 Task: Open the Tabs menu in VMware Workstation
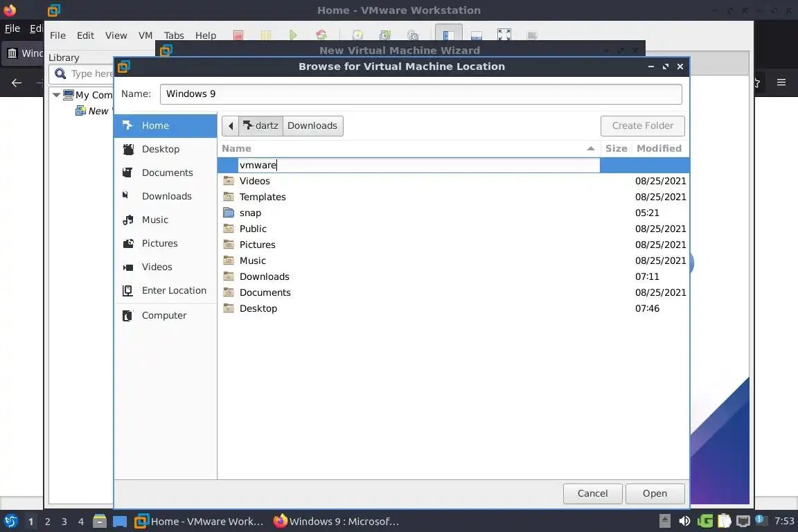click(x=174, y=35)
